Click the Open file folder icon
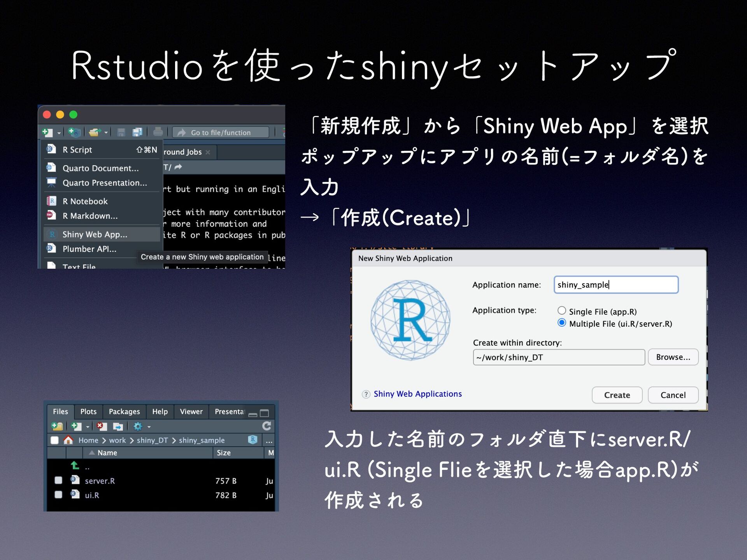This screenshot has height=560, width=747. pyautogui.click(x=94, y=133)
